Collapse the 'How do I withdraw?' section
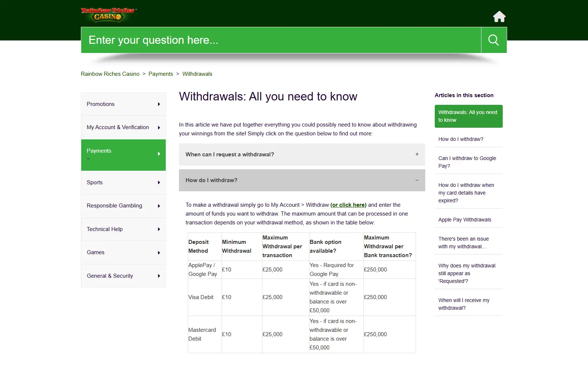 tap(302, 180)
